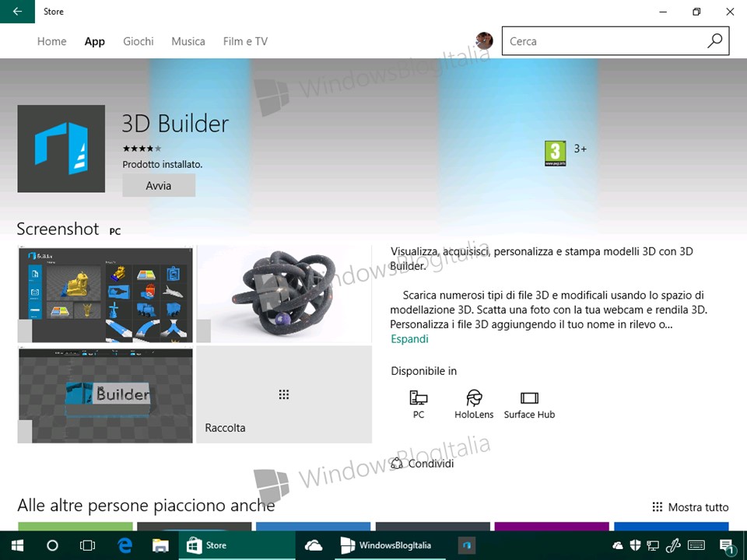Open the touch keyboard tray icon
The image size is (747, 560).
point(696,545)
